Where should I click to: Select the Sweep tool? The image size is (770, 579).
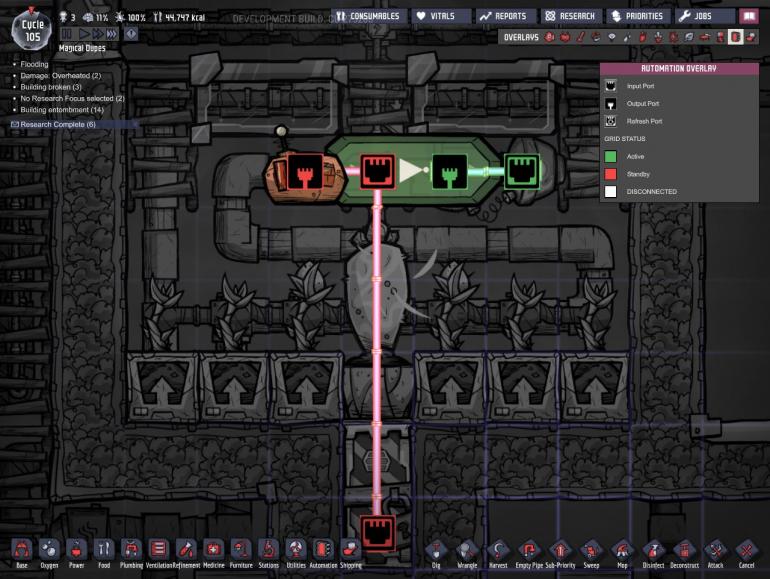[591, 554]
